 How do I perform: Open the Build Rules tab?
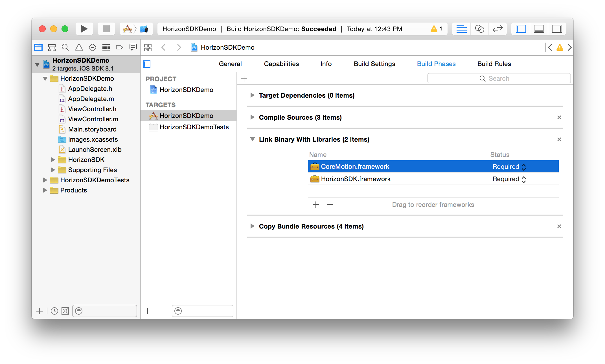494,64
